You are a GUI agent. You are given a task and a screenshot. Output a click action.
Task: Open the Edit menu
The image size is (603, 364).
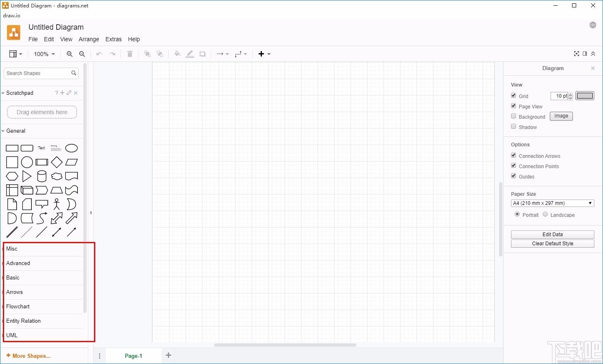tap(49, 39)
